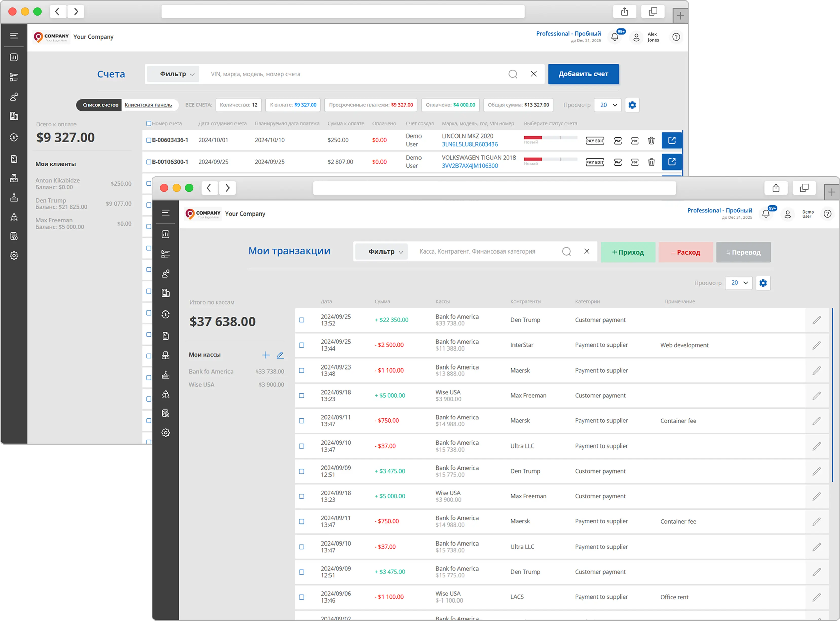This screenshot has height=621, width=840.
Task: Select client Anton Kikabidze in invoices panel
Action: tap(84, 184)
